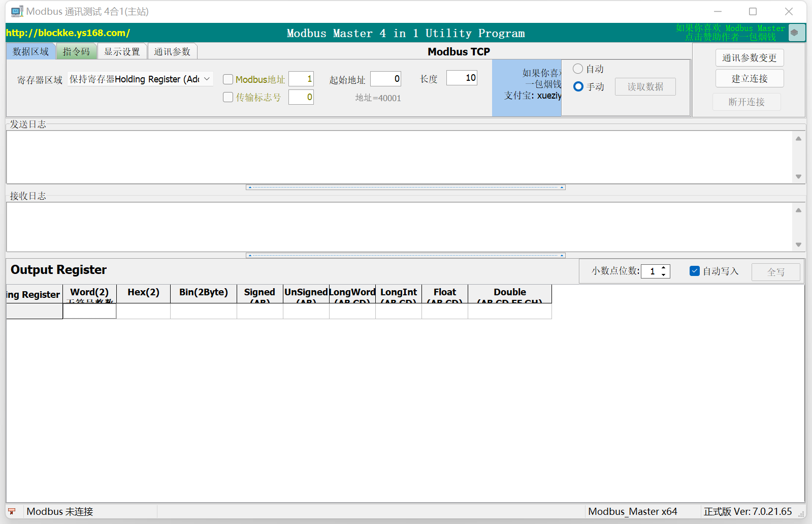Increase decimal places with the up stepper
This screenshot has height=524, width=812.
(663, 268)
